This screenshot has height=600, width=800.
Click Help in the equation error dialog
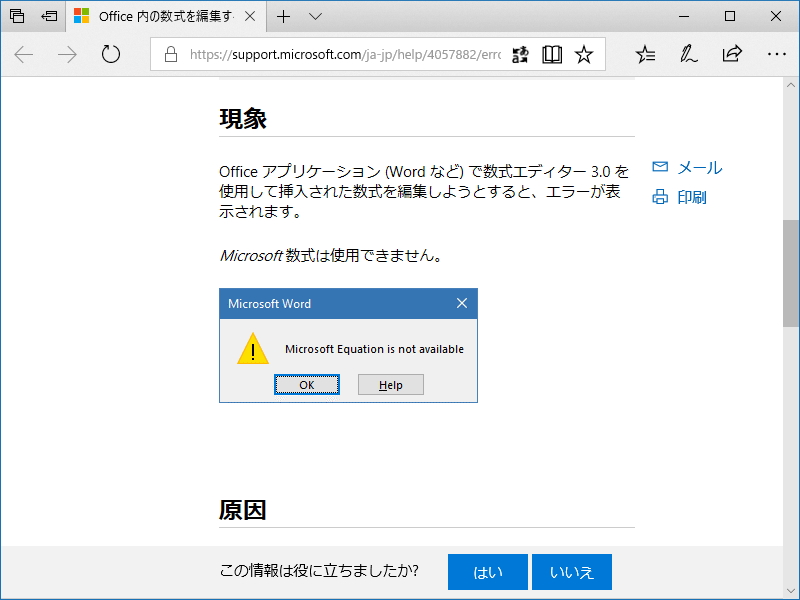(x=390, y=384)
